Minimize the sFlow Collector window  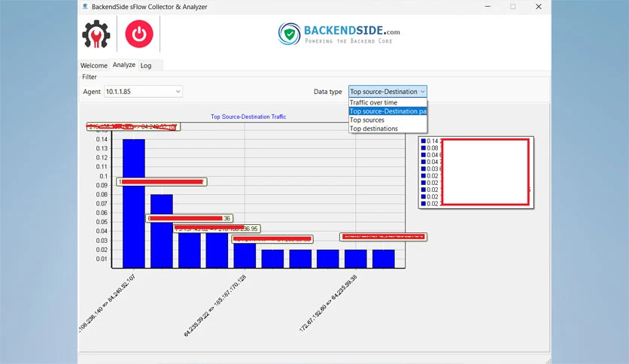tap(488, 7)
